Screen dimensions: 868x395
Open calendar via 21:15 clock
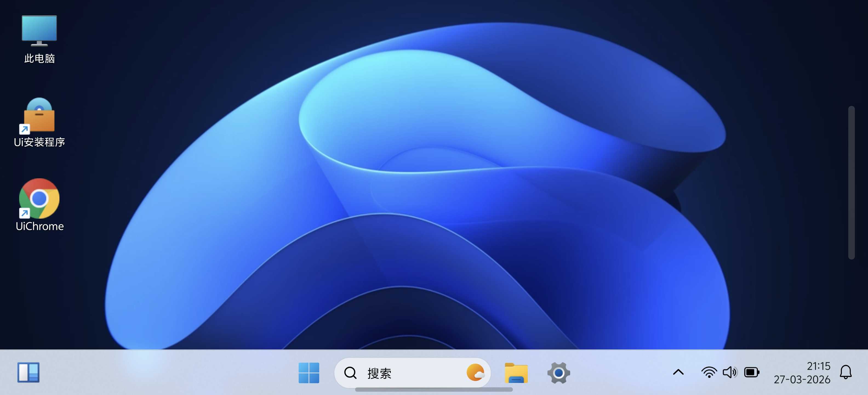click(818, 366)
